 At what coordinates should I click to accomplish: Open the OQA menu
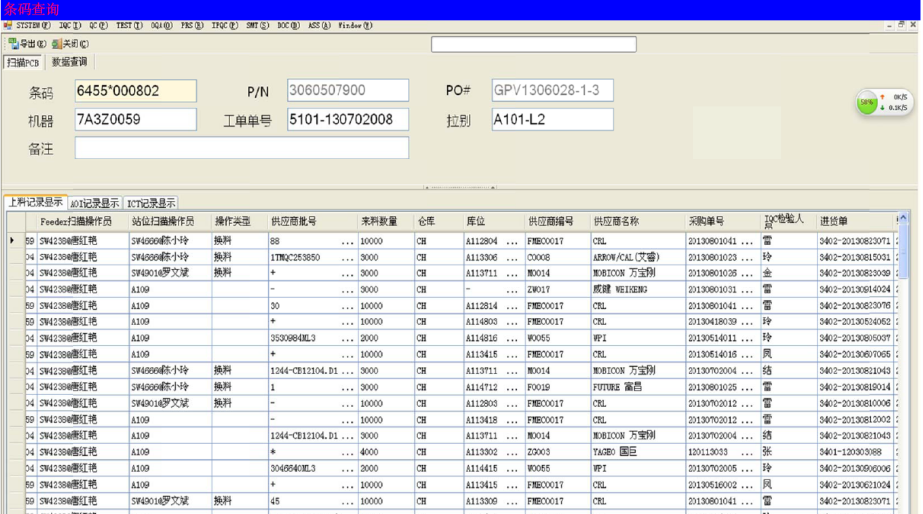point(161,25)
